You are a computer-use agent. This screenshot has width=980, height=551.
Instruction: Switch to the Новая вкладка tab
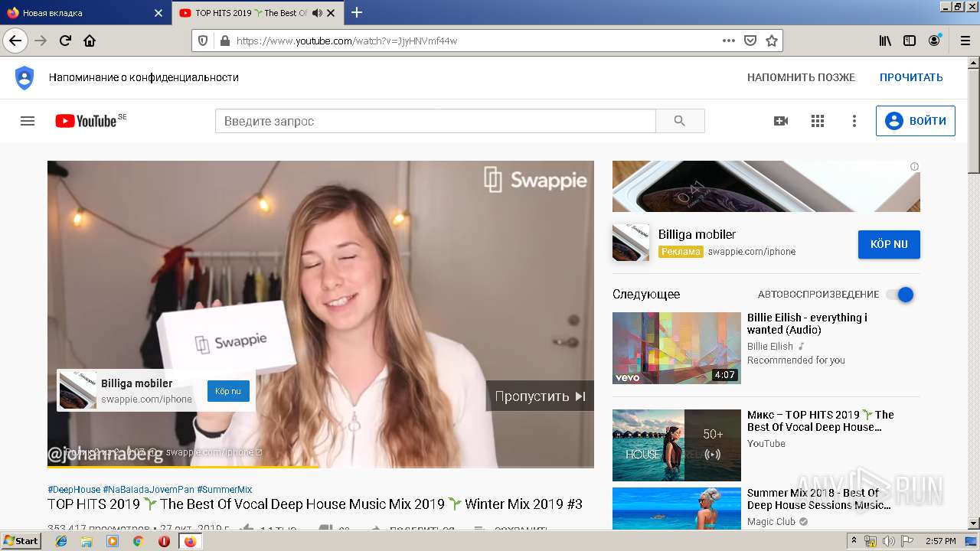click(84, 13)
